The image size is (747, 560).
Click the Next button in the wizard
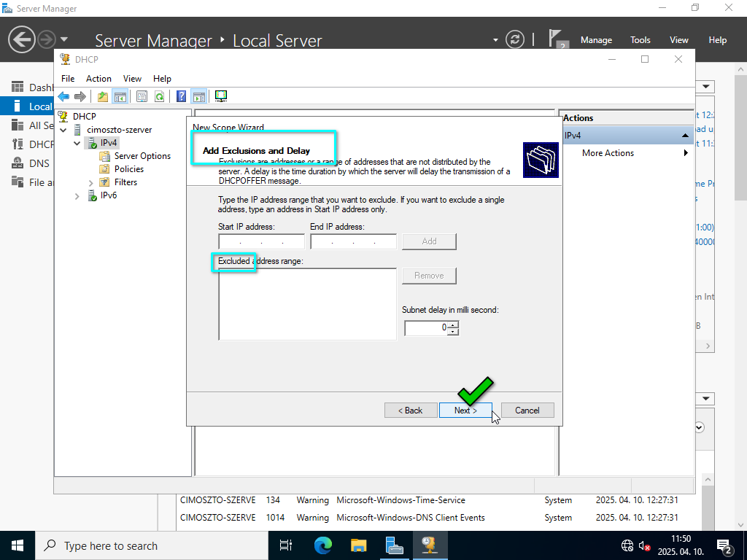tap(465, 411)
